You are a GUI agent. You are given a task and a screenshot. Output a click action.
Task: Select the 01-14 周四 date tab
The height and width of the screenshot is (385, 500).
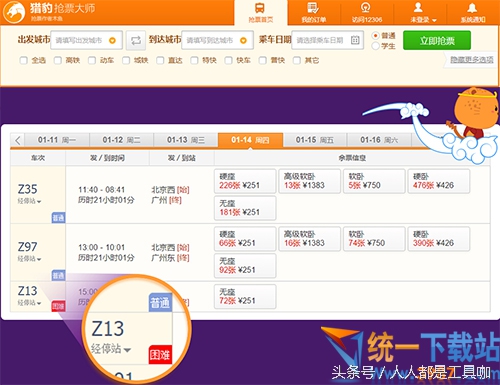tap(250, 140)
